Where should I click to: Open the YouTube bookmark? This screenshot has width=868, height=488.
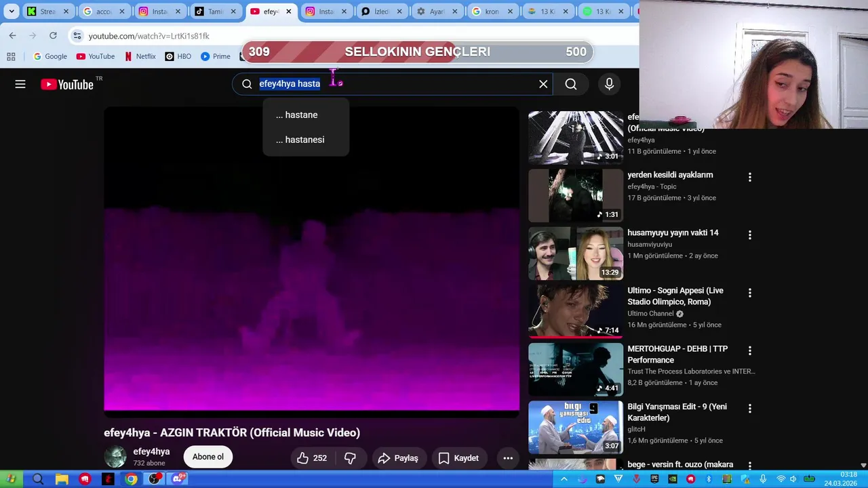click(x=95, y=56)
